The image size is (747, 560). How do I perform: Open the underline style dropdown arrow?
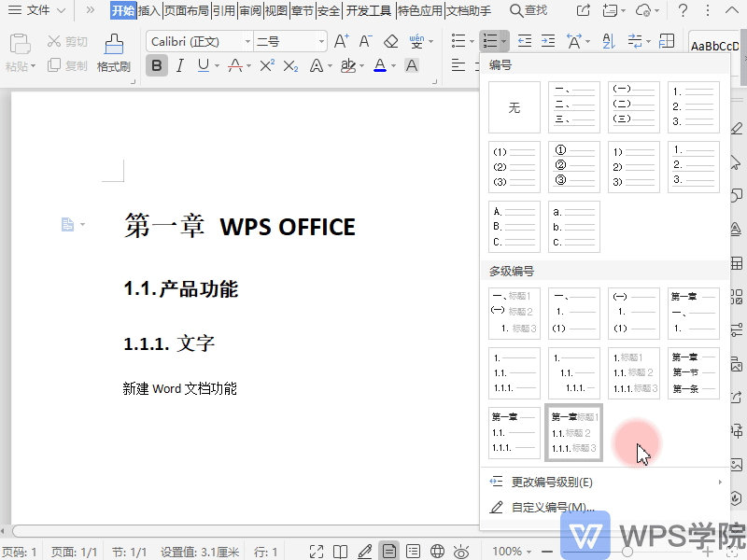[217, 65]
